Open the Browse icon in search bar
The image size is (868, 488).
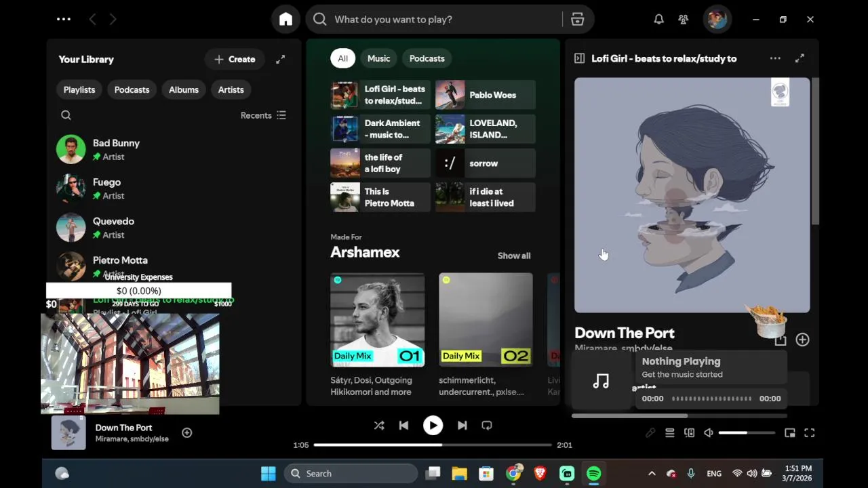577,19
